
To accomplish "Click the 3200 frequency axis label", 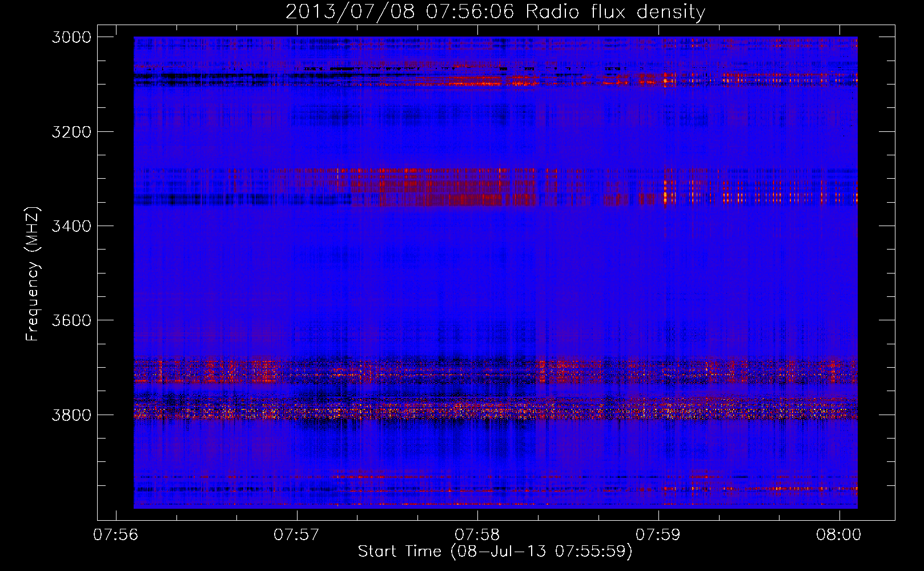I will click(x=71, y=132).
